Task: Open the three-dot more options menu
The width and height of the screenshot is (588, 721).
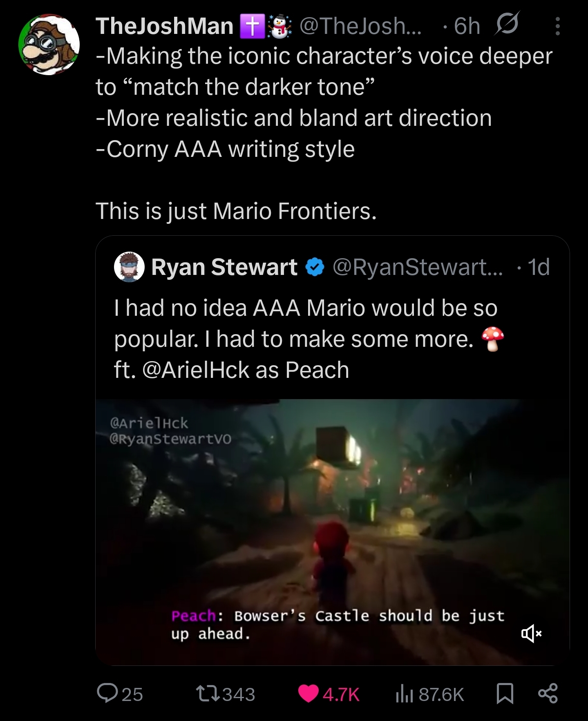Action: (x=557, y=26)
